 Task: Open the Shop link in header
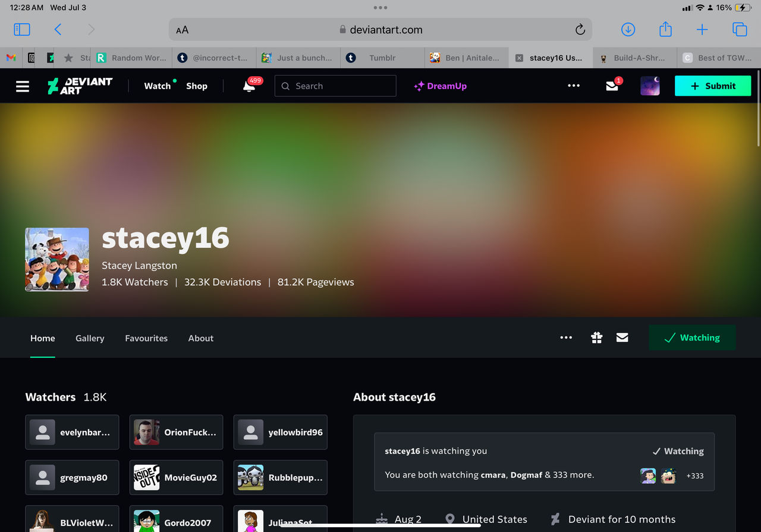(x=197, y=86)
